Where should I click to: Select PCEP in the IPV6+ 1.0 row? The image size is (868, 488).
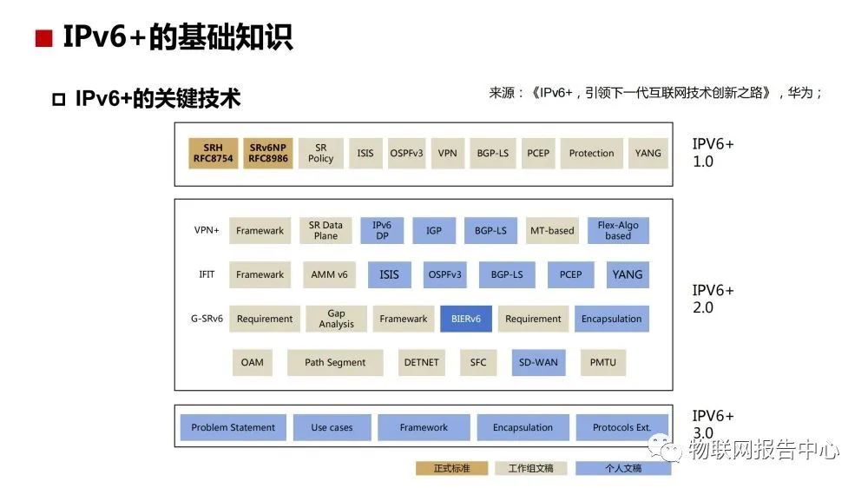pos(538,154)
